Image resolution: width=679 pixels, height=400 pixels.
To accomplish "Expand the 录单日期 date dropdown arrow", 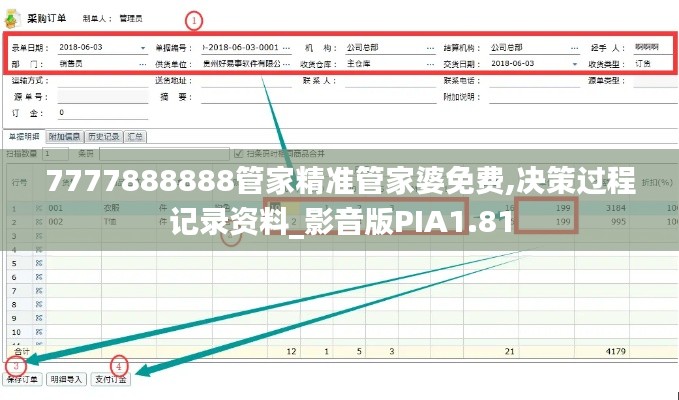I will point(142,48).
